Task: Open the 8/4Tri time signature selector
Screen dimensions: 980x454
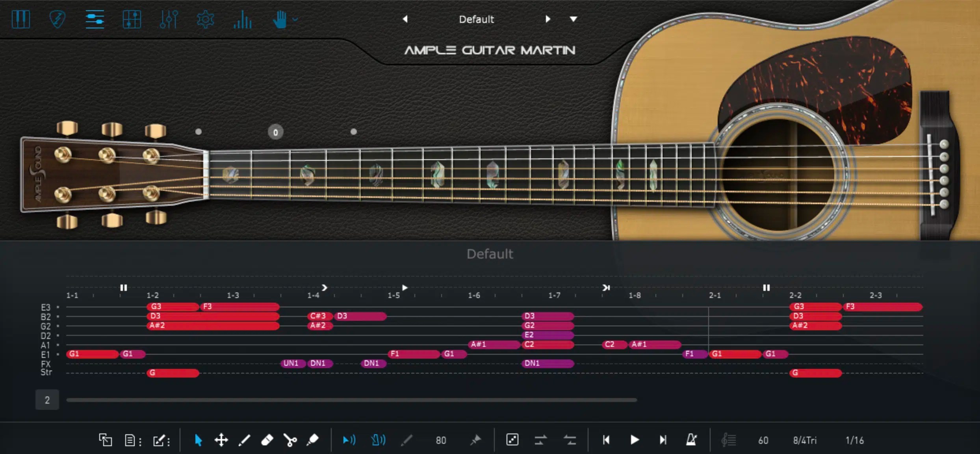Action: [x=805, y=440]
